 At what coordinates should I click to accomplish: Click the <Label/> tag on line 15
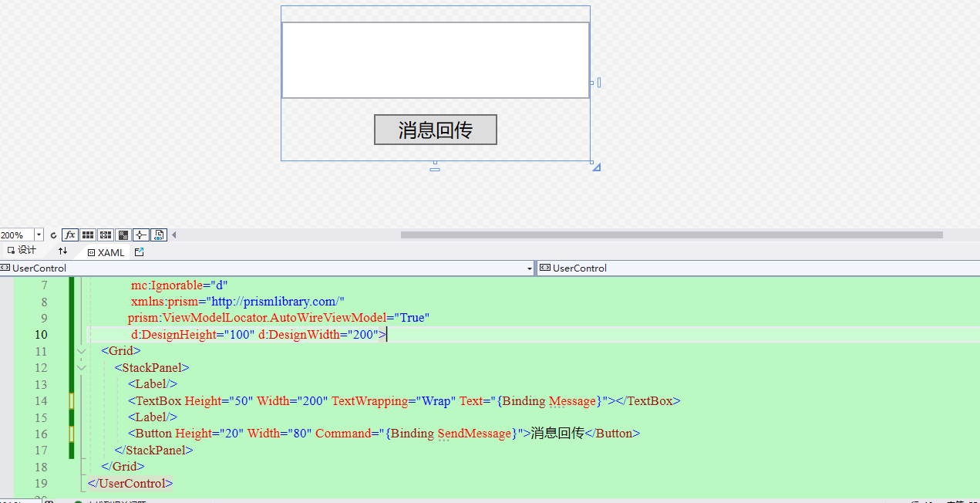point(153,417)
